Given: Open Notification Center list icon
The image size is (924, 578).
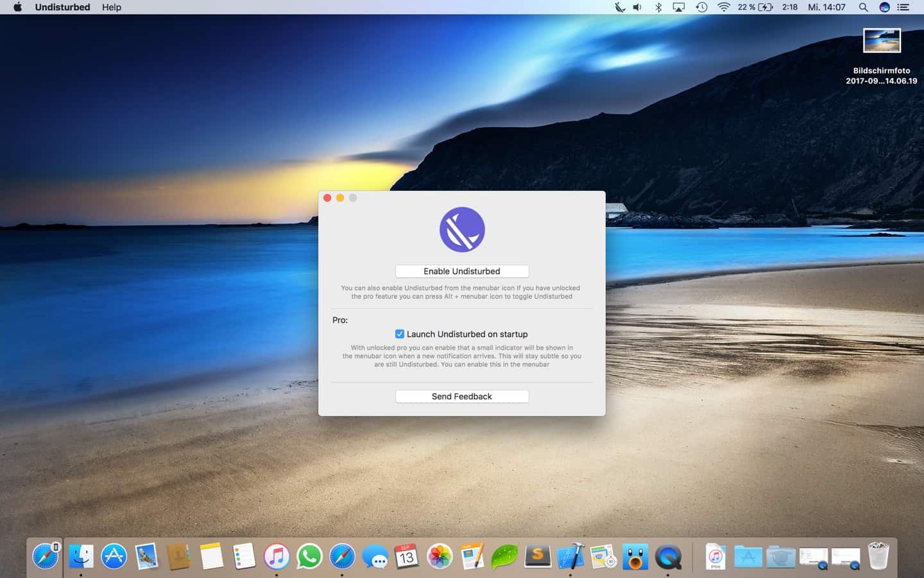Looking at the screenshot, I should 903,7.
